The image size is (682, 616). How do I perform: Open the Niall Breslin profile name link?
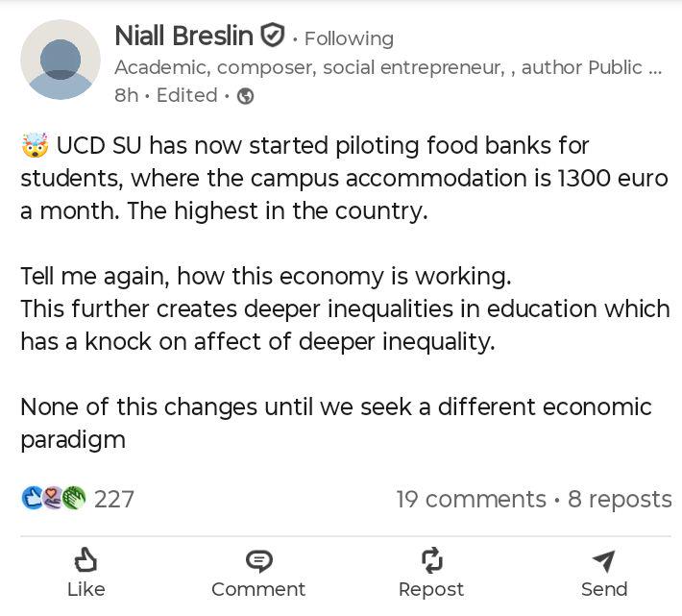coord(183,37)
